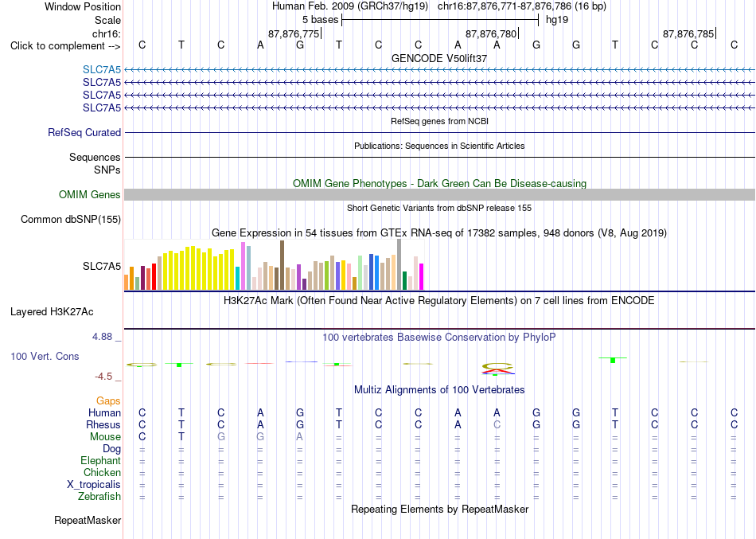Click the 87,876,780 position marker
The width and height of the screenshot is (756, 539).
coord(491,33)
